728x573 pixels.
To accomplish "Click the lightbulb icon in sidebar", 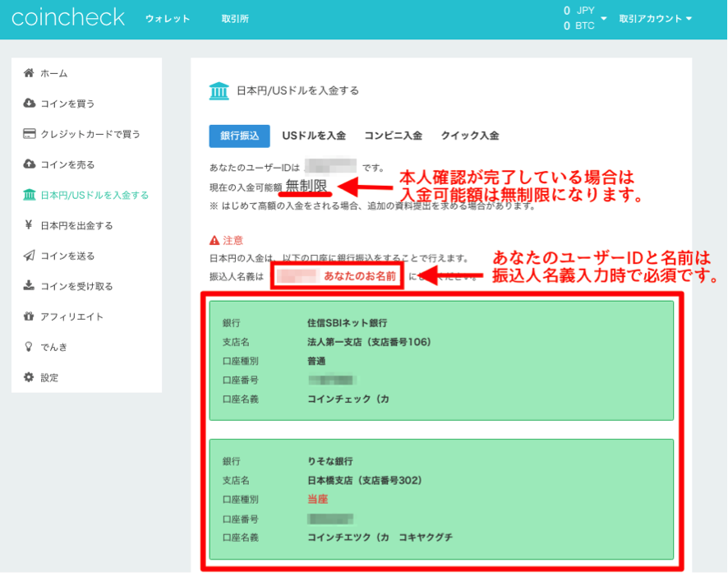I will tap(28, 347).
